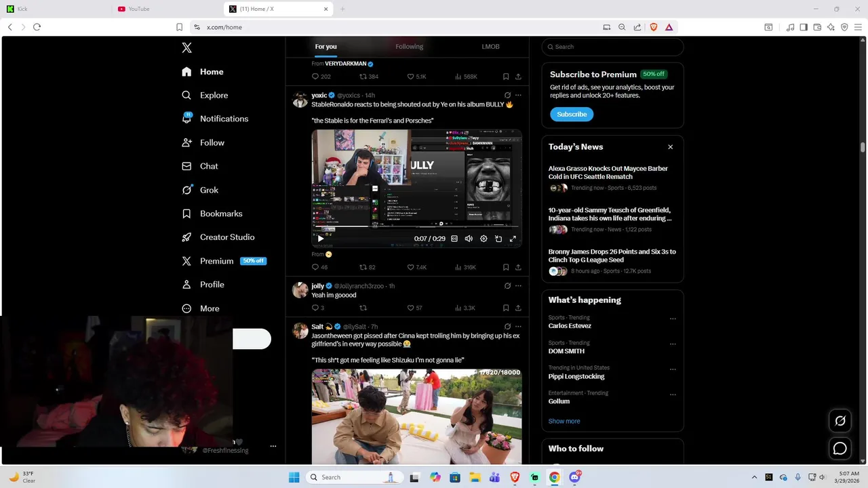Open Grok from sidebar
This screenshot has height=488, width=868.
point(200,190)
